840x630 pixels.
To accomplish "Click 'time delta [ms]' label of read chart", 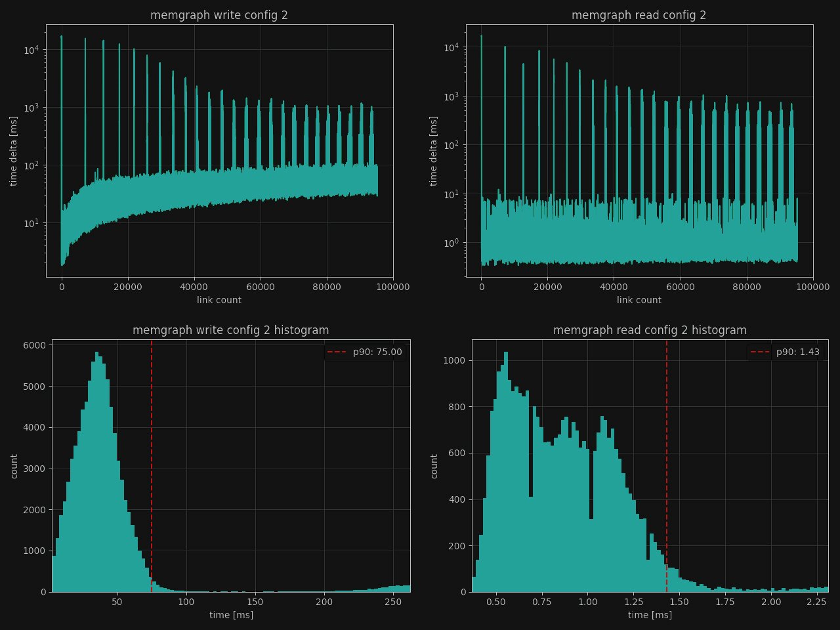I will 434,151.
